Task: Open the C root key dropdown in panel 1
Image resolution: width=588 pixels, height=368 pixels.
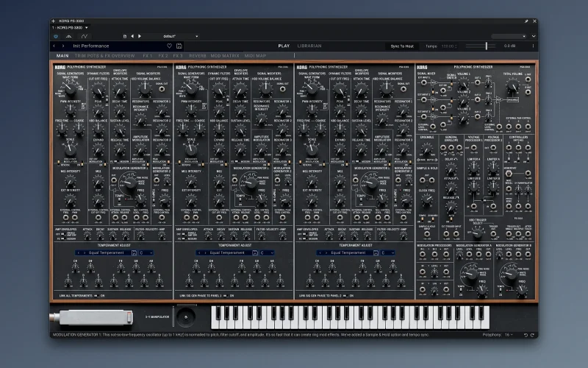Action: [x=146, y=252]
